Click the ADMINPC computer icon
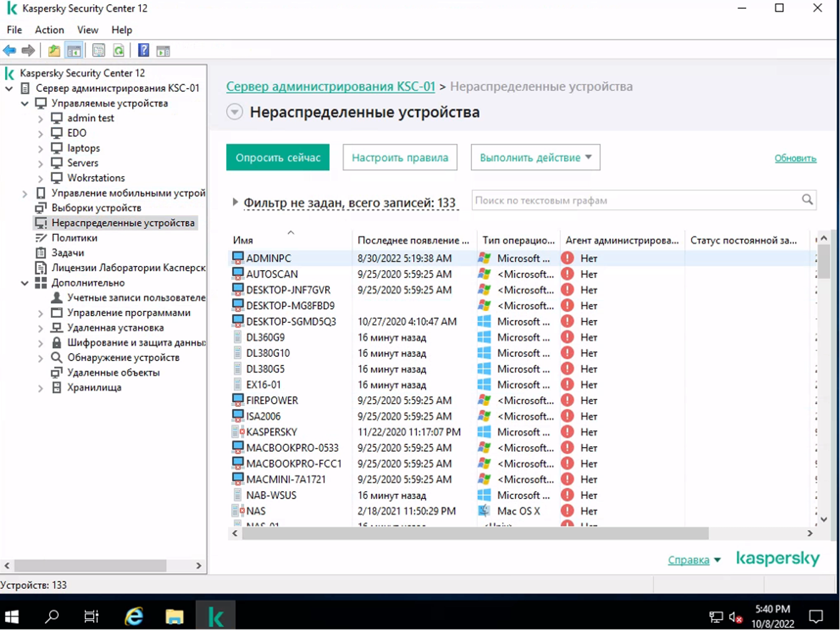The width and height of the screenshot is (840, 630). pos(238,258)
